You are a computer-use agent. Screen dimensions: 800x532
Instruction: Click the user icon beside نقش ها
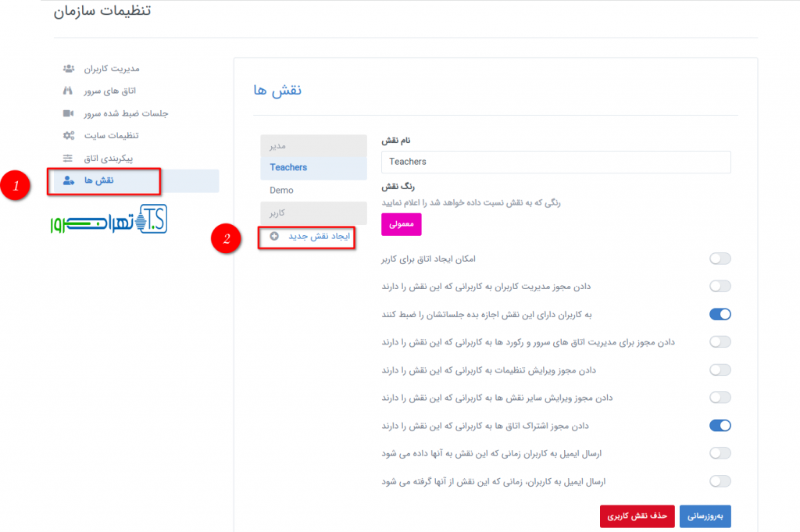point(69,181)
